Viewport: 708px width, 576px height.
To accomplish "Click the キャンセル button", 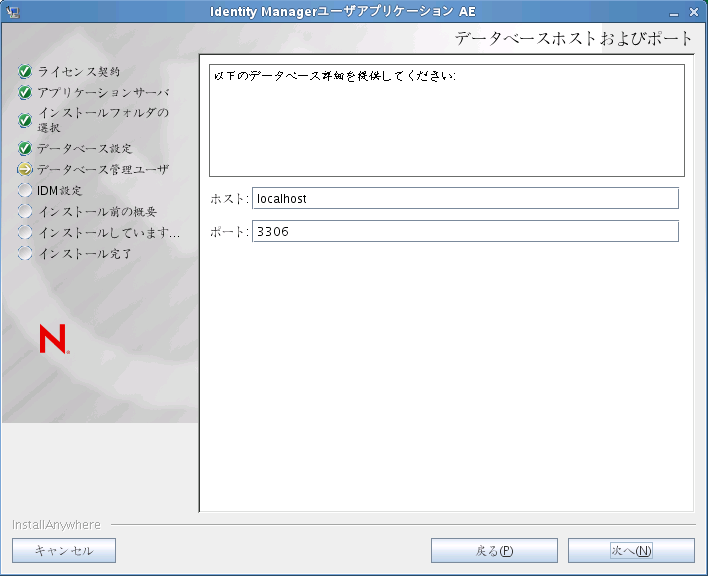I will (x=64, y=550).
